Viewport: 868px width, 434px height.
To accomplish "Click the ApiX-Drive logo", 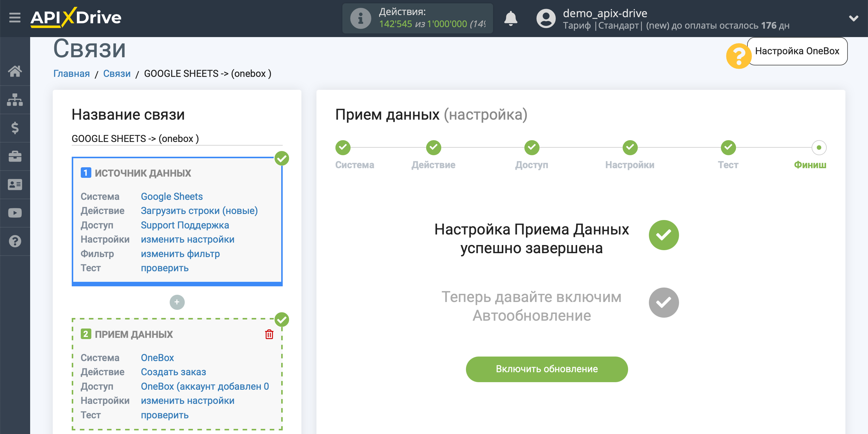I will pos(76,17).
